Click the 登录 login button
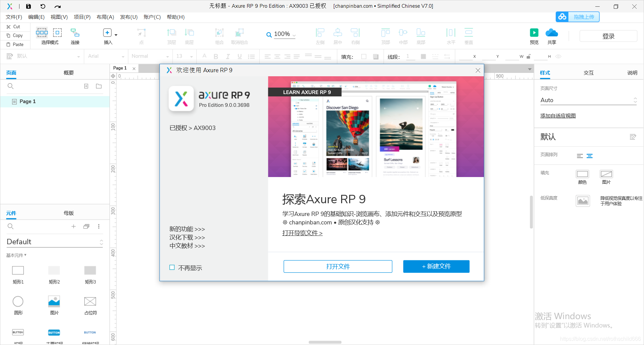The image size is (644, 345). (608, 36)
